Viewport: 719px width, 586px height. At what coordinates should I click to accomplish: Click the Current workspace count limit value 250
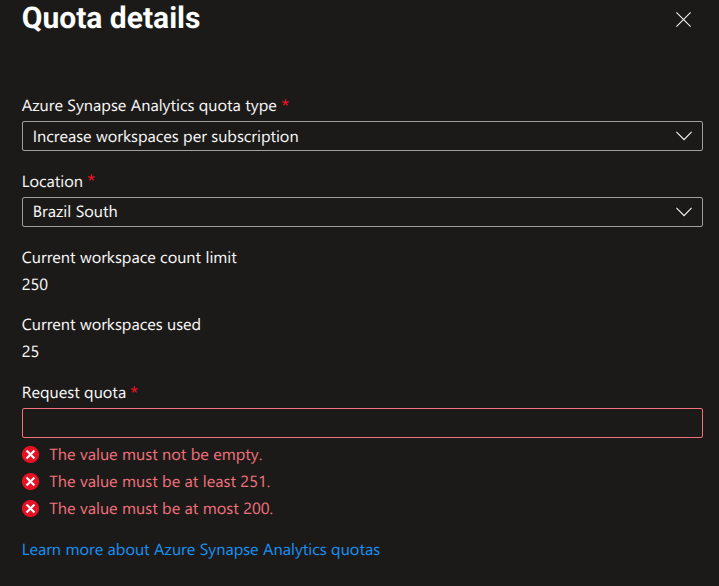35,285
